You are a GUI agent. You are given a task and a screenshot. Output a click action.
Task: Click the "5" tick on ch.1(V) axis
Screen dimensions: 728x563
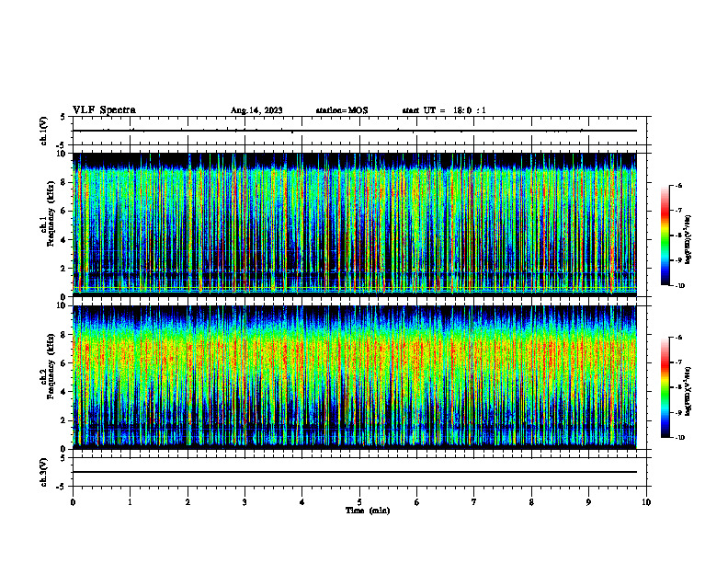(63, 117)
